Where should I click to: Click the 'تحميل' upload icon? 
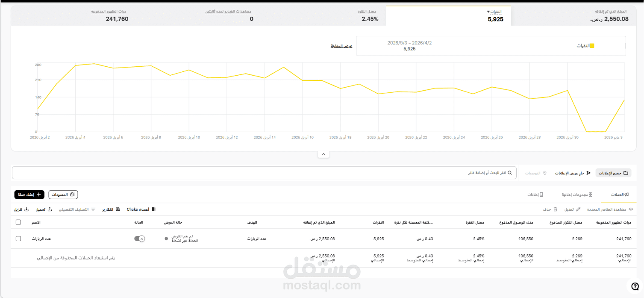tap(50, 209)
